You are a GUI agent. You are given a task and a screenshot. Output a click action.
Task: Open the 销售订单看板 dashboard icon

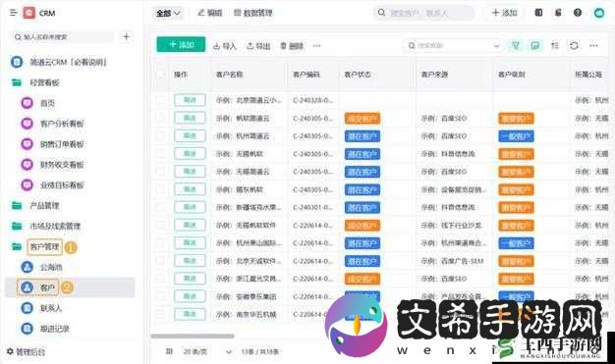[x=27, y=144]
